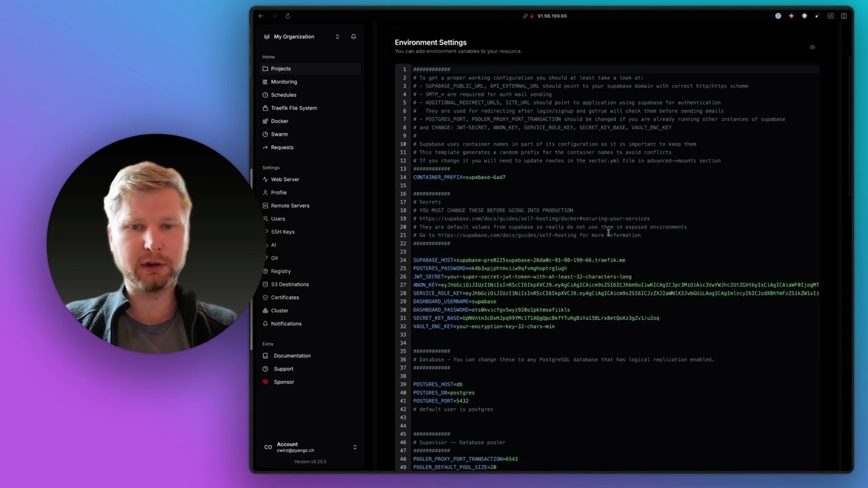This screenshot has height=488, width=868.
Task: Click the organization logo icon
Action: [x=267, y=37]
